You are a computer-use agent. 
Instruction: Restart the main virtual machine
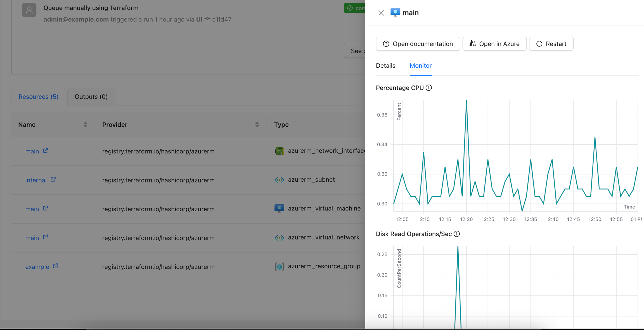tap(551, 44)
